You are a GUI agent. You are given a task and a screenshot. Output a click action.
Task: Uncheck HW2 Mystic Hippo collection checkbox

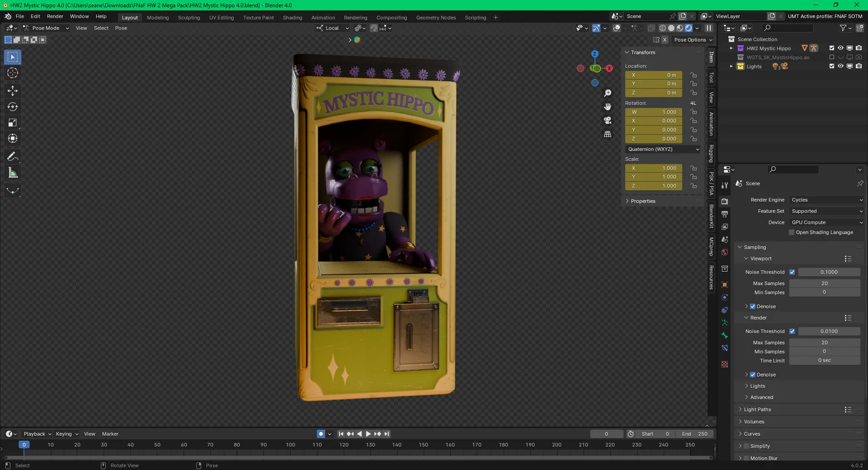(832, 48)
